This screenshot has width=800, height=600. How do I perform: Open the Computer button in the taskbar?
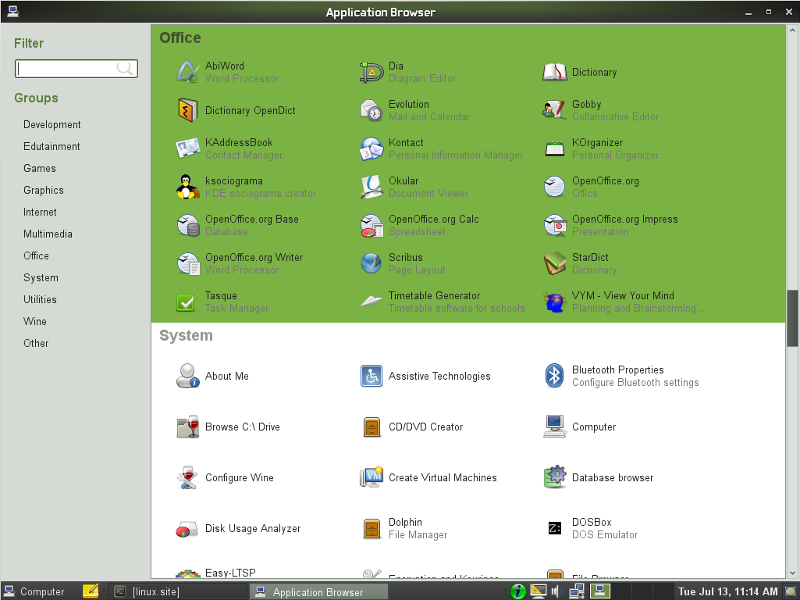coord(34,591)
